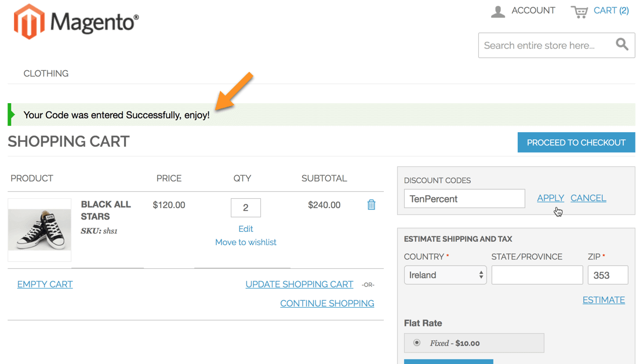The height and width of the screenshot is (364, 643).
Task: Remove Black All Stars with trash icon
Action: 371,205
